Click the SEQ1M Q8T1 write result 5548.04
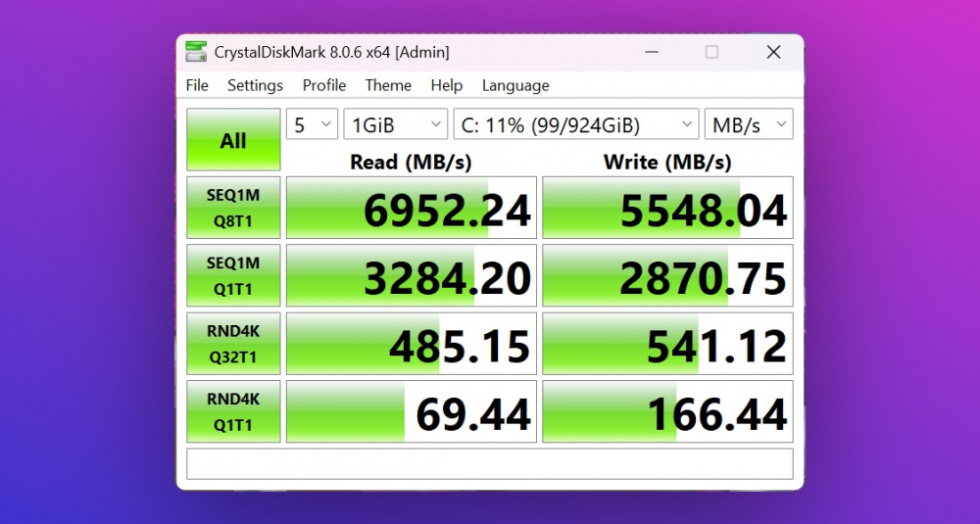The height and width of the screenshot is (524, 980). point(667,208)
